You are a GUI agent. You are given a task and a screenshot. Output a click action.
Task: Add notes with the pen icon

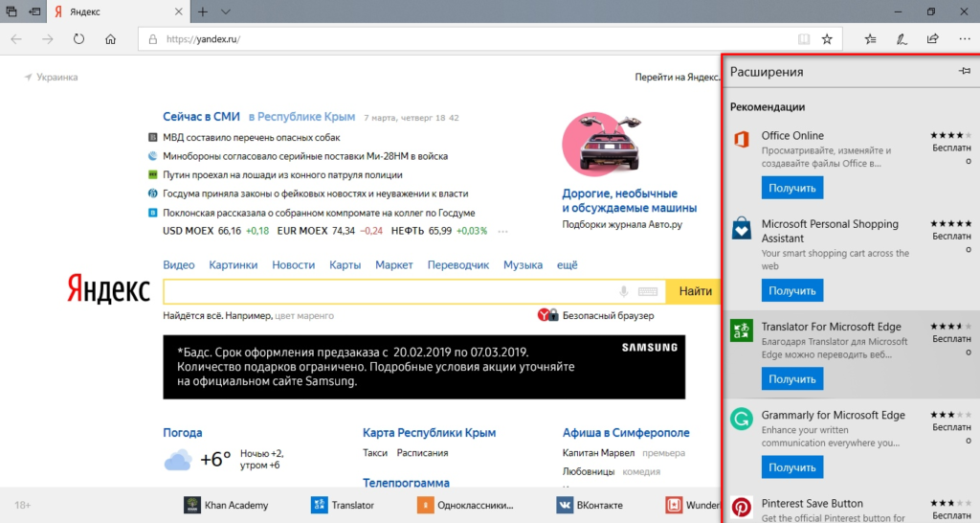click(x=902, y=38)
